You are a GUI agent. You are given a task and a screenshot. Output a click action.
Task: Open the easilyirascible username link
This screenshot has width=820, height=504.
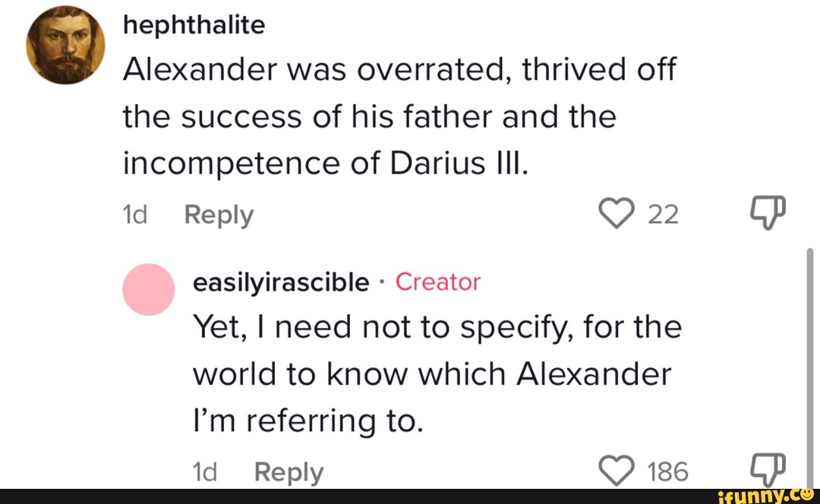[x=280, y=282]
